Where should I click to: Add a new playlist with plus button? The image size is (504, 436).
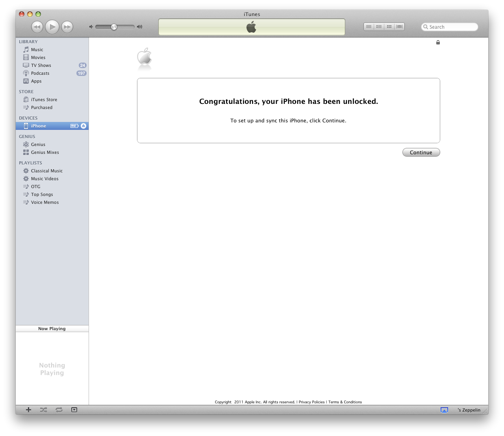28,410
